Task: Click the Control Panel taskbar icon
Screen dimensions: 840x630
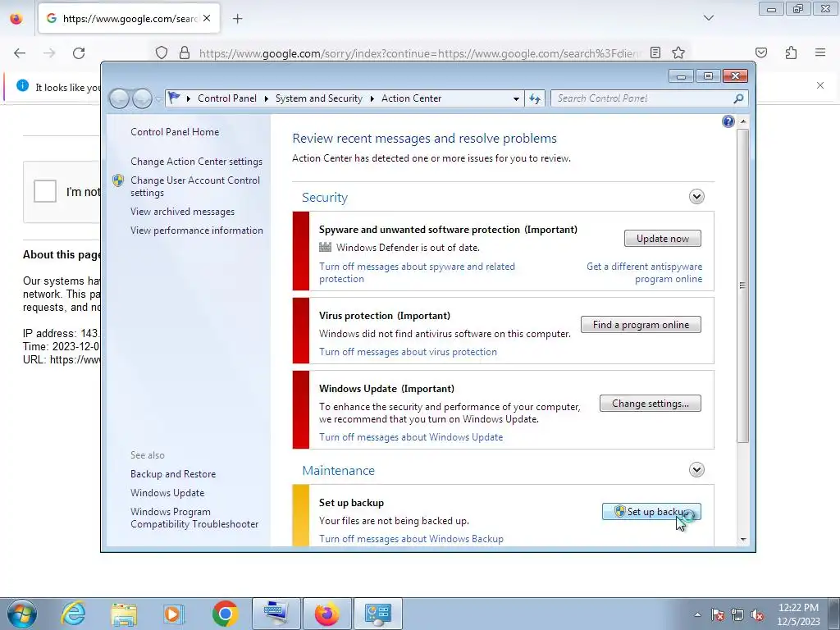Action: (378, 614)
